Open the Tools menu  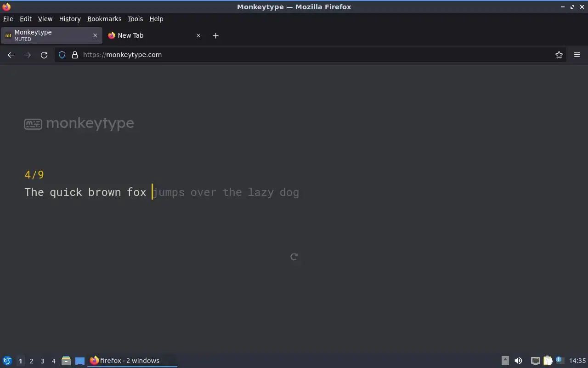click(135, 19)
